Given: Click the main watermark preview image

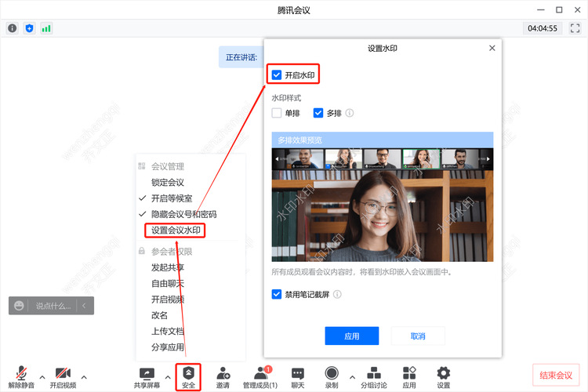Looking at the screenshot, I should [x=383, y=216].
